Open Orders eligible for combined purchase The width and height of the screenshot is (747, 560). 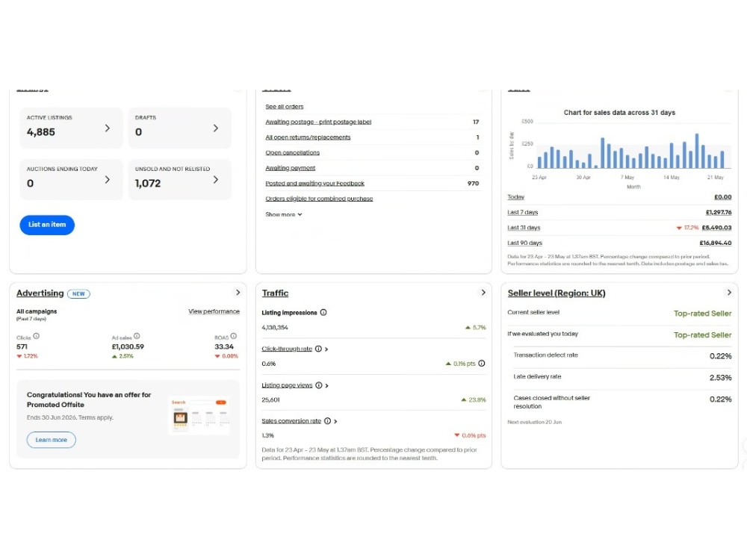pyautogui.click(x=319, y=199)
